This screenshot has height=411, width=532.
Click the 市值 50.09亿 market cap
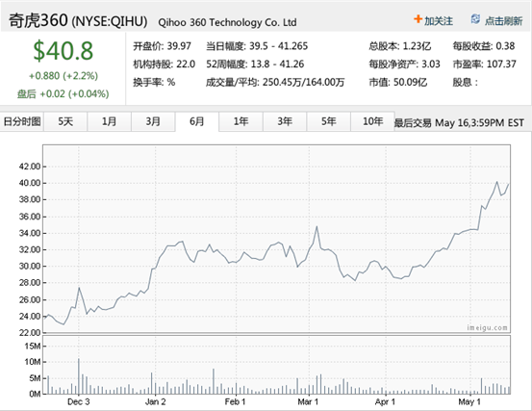[x=398, y=82]
